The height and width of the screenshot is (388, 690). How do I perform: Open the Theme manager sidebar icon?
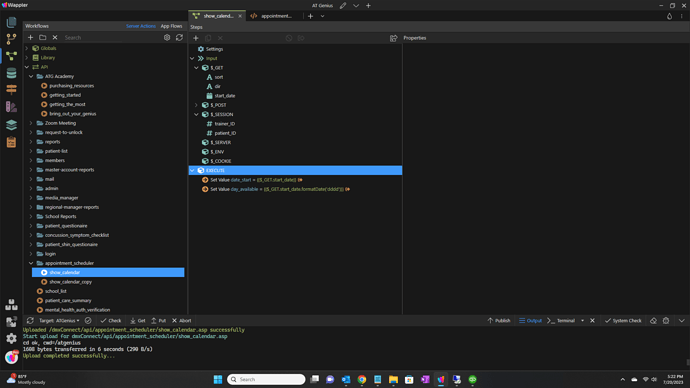[11, 106]
